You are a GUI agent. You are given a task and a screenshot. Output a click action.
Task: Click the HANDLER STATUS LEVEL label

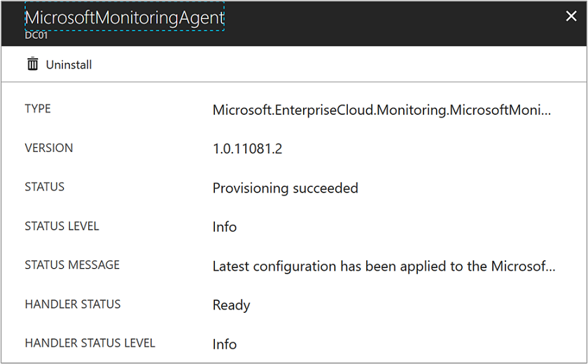pyautogui.click(x=90, y=343)
